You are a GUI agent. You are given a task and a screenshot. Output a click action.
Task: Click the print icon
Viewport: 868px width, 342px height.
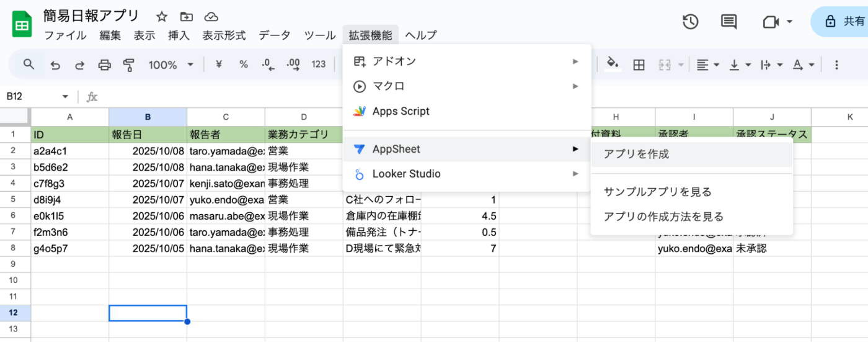[x=105, y=65]
